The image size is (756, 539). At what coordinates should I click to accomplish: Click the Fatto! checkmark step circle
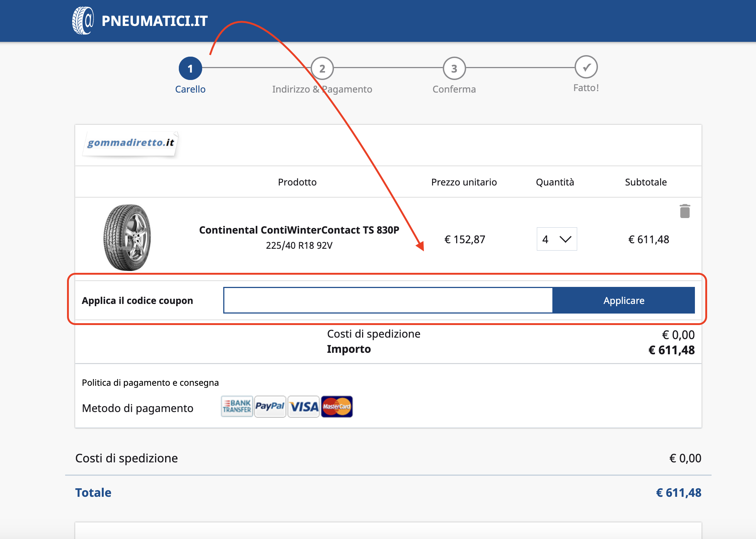[586, 67]
